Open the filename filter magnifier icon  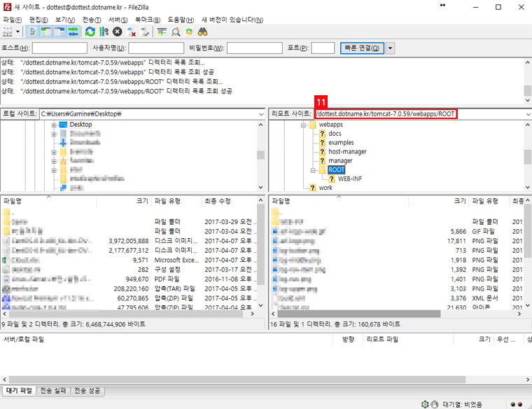pyautogui.click(x=175, y=32)
